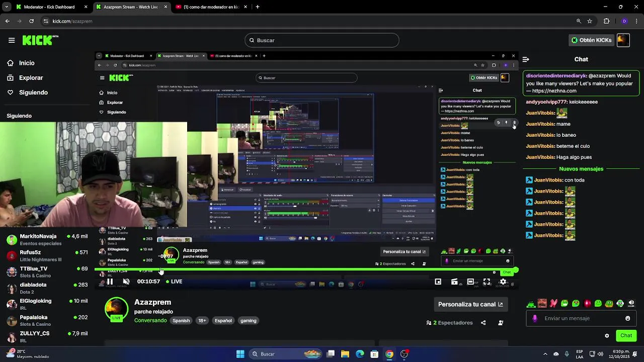The height and width of the screenshot is (362, 644).
Task: Create a clip from the stream
Action: [454, 282]
